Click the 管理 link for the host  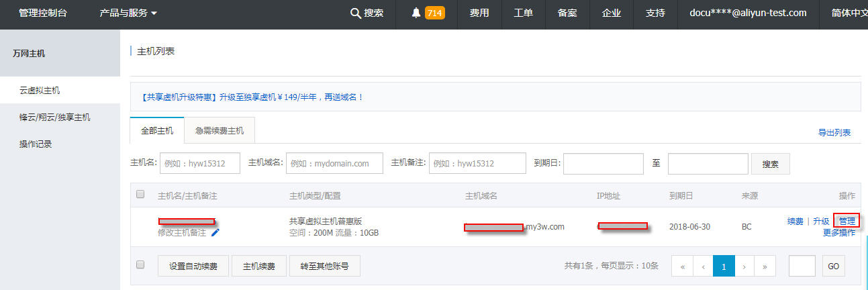(847, 221)
